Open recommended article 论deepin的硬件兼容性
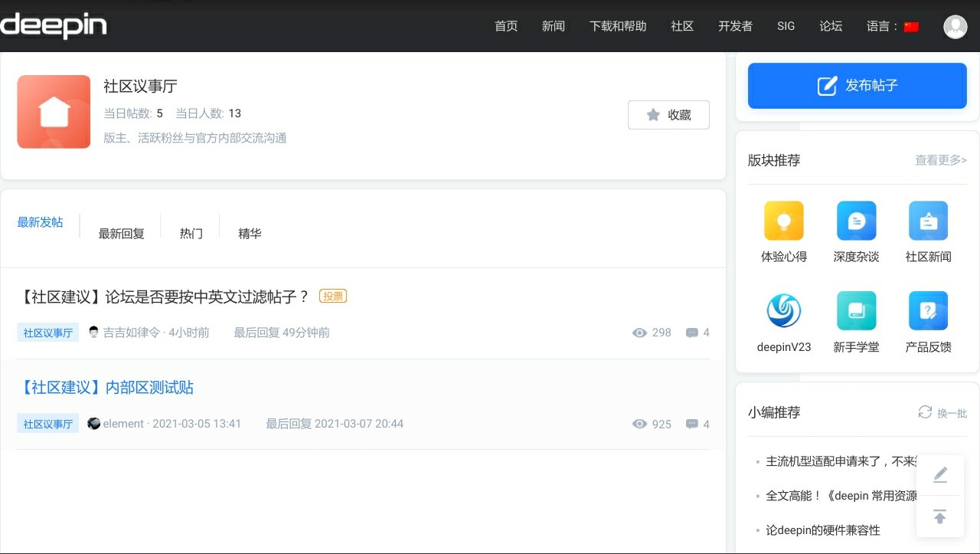The height and width of the screenshot is (554, 980). click(x=823, y=530)
